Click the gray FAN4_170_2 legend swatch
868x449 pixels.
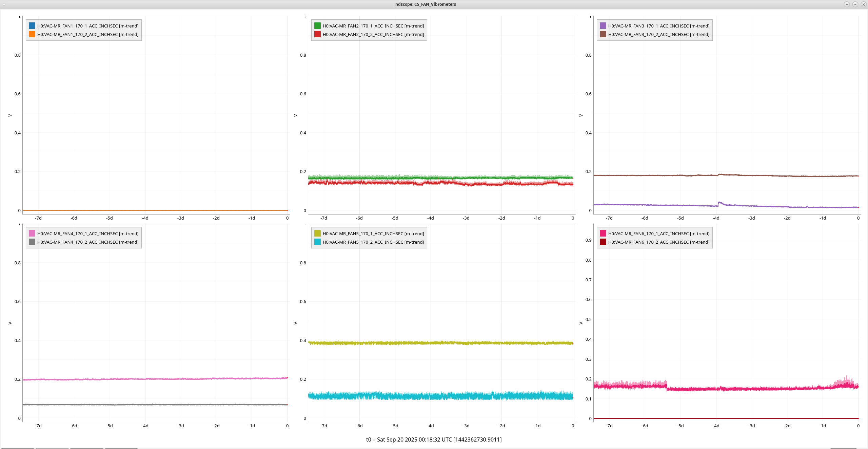pos(32,242)
